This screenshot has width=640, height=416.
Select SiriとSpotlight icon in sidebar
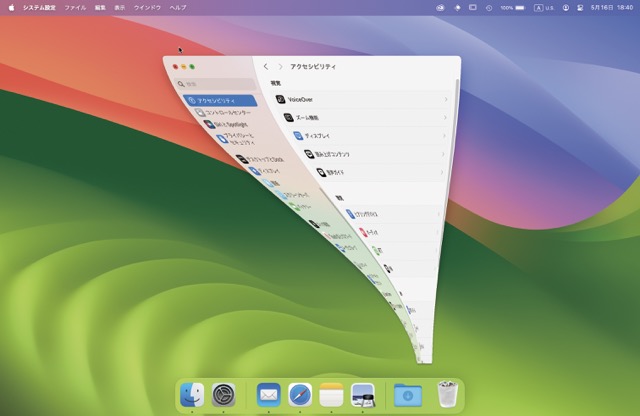(209, 124)
